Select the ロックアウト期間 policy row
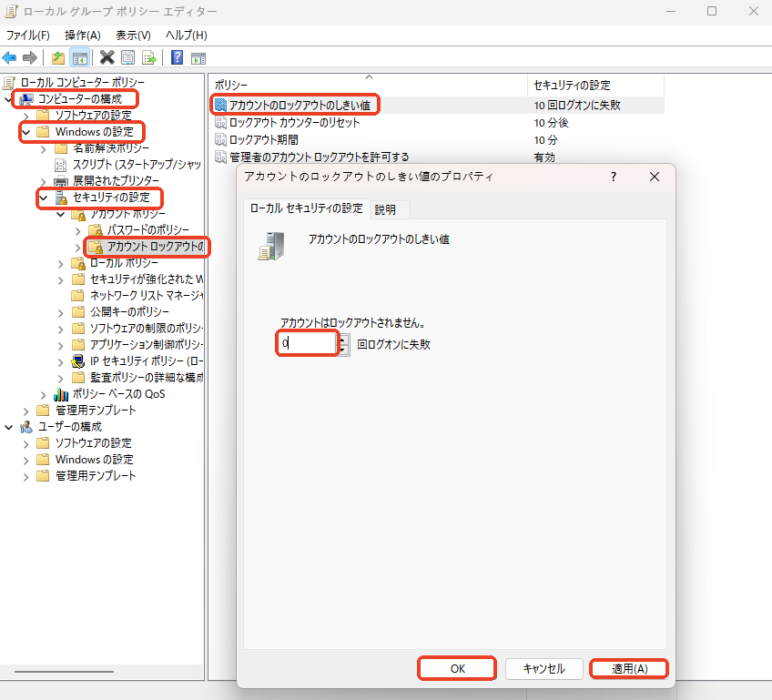The height and width of the screenshot is (700, 772). (264, 140)
